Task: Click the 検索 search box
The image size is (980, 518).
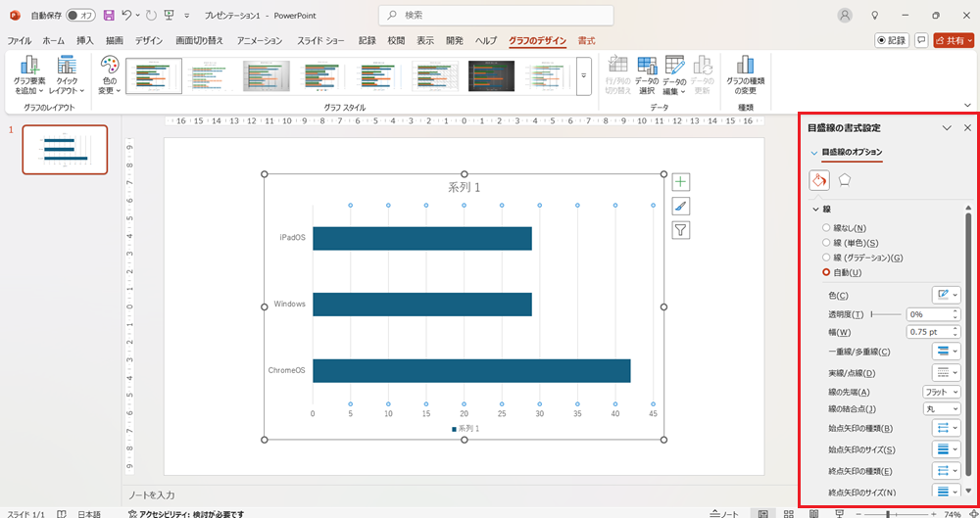Action: click(x=496, y=15)
